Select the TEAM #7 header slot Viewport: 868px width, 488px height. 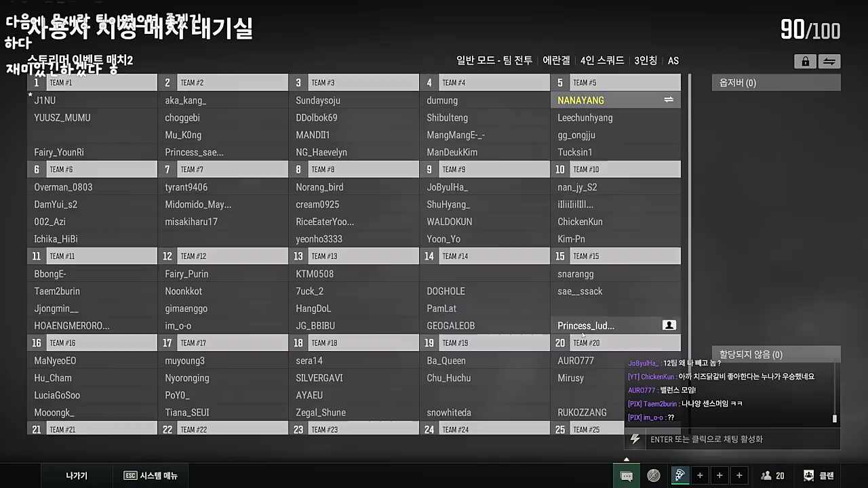coord(222,169)
